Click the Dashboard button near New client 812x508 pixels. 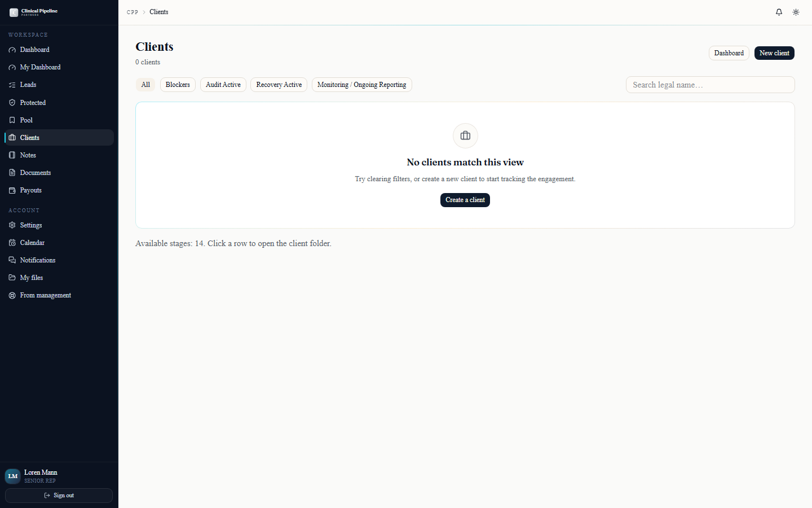click(729, 53)
